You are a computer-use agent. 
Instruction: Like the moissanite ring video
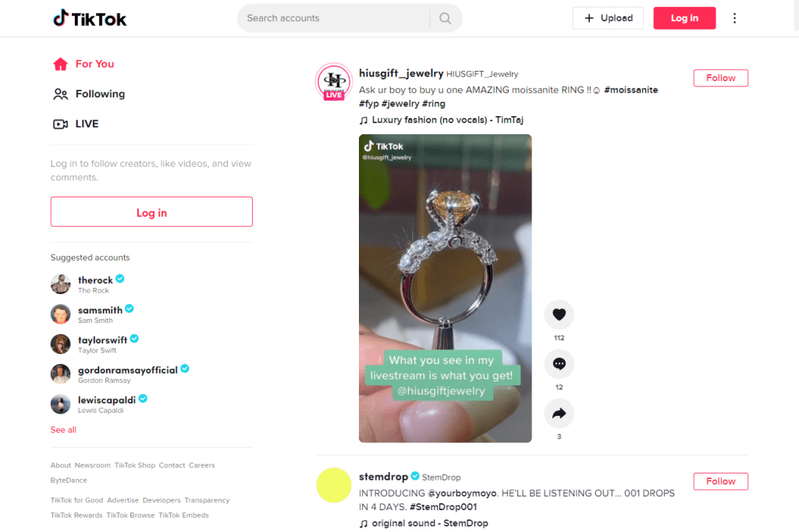559,314
